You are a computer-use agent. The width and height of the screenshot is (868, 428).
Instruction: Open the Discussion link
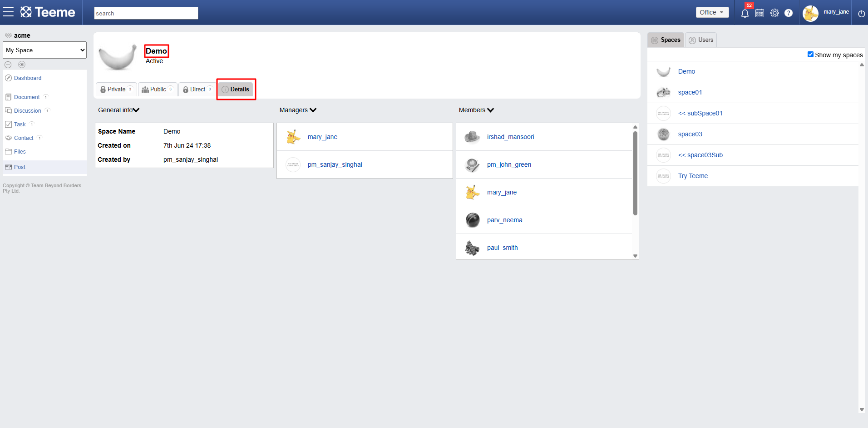pos(27,111)
